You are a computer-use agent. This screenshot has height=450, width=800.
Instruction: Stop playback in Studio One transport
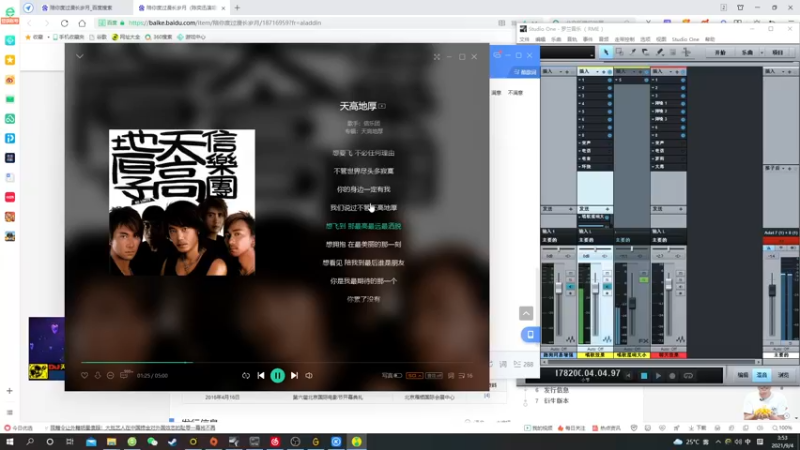click(x=644, y=376)
